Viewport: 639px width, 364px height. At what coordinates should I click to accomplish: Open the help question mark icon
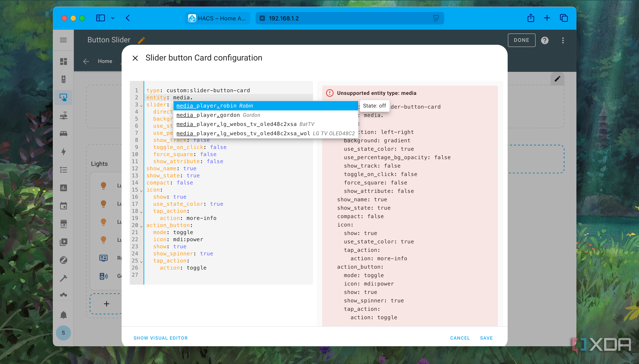pyautogui.click(x=545, y=40)
